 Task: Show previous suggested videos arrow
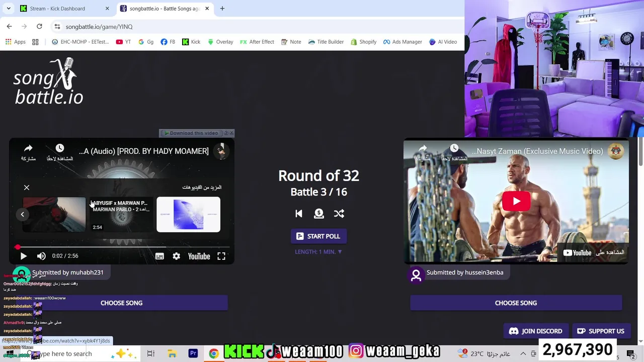click(x=22, y=215)
